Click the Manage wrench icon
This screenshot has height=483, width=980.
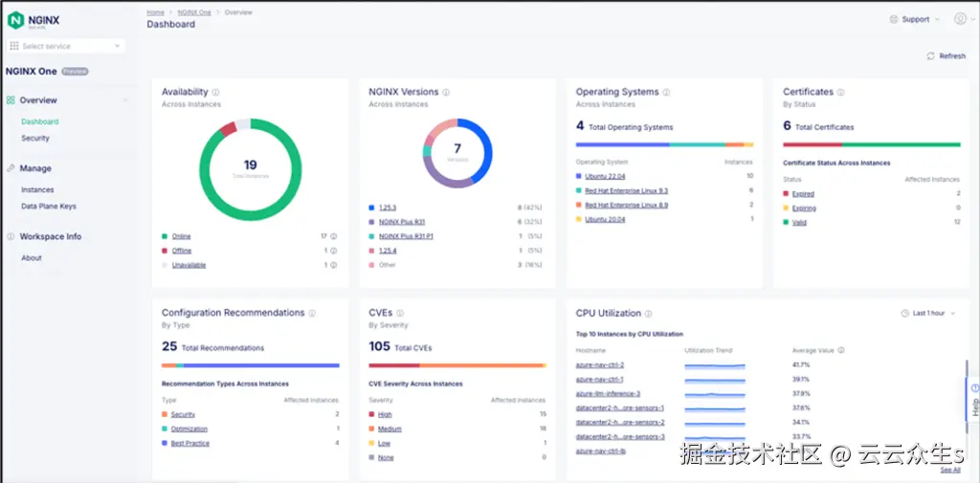pos(11,168)
